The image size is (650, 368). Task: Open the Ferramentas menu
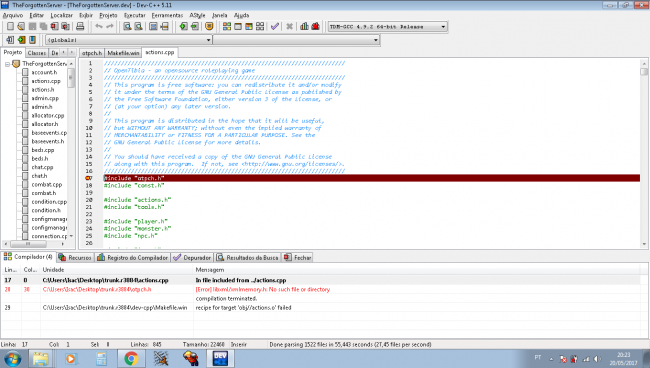pyautogui.click(x=167, y=15)
